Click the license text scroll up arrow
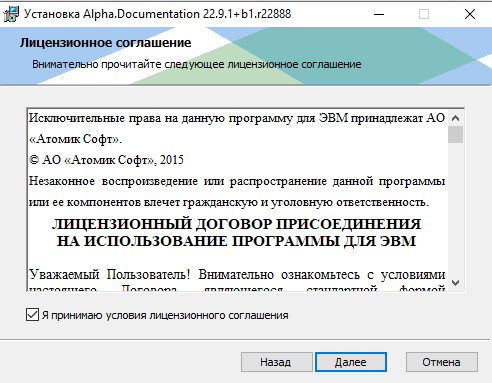This screenshot has width=492, height=383. [x=455, y=118]
